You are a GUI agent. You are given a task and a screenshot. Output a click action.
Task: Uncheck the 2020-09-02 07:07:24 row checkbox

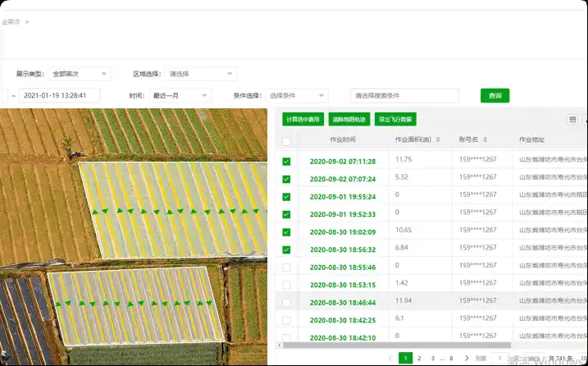coord(286,179)
